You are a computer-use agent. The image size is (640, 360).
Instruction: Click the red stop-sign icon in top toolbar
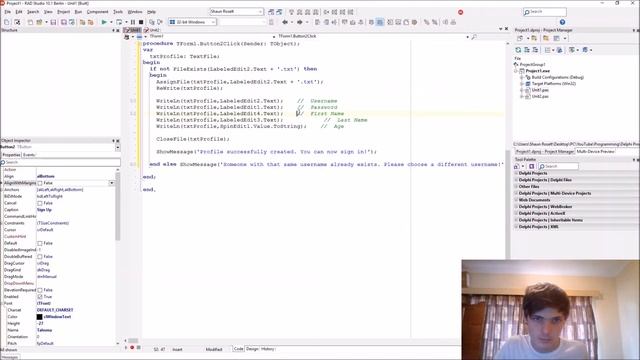pyautogui.click(x=460, y=12)
